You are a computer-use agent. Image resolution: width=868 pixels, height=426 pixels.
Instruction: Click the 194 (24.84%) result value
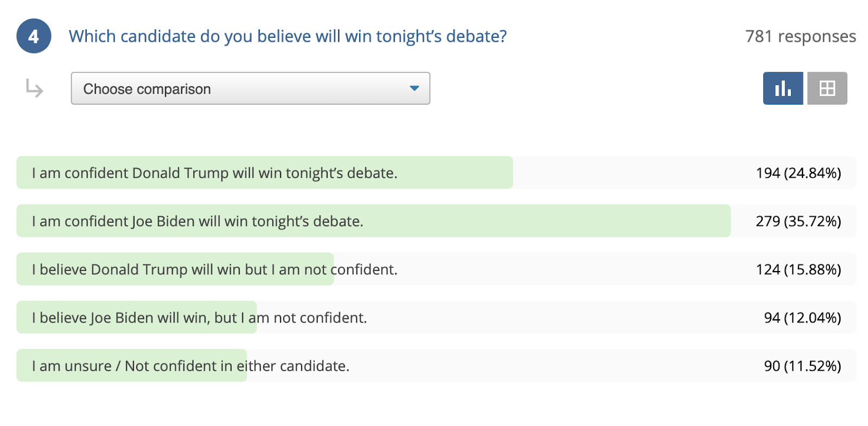coord(799,173)
